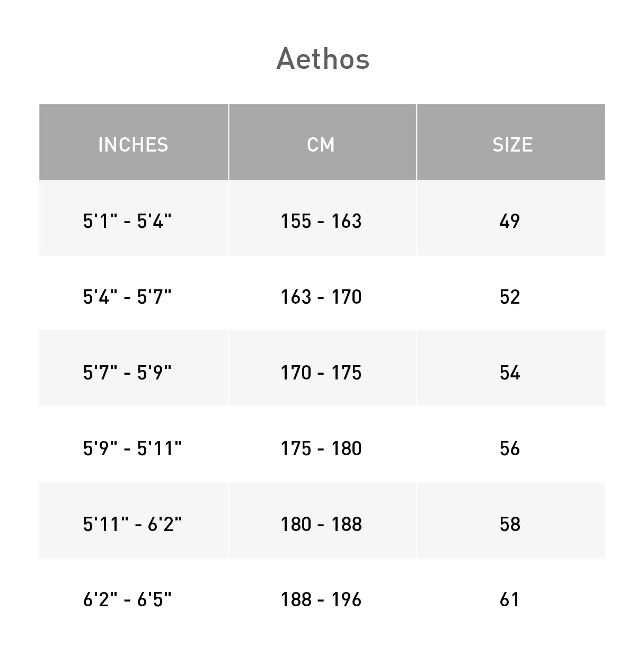
Task: Select size 49 in the table
Action: 510,221
